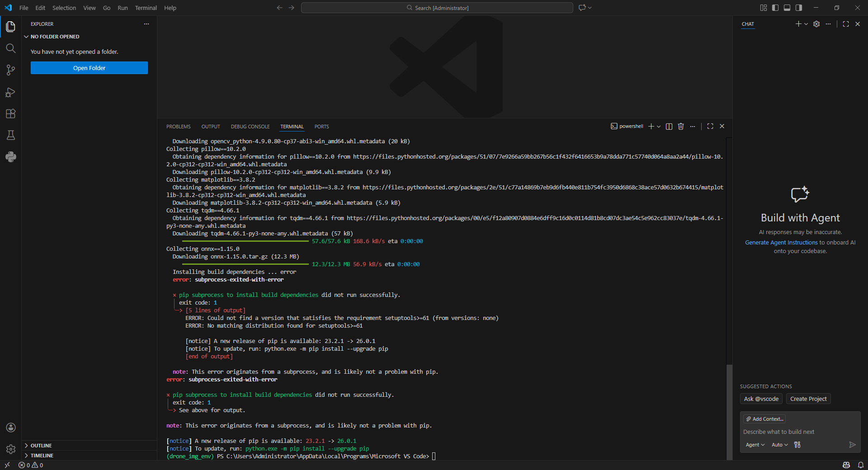Toggle the Secondary Side Bar layout
The width and height of the screenshot is (868, 470).
[799, 8]
